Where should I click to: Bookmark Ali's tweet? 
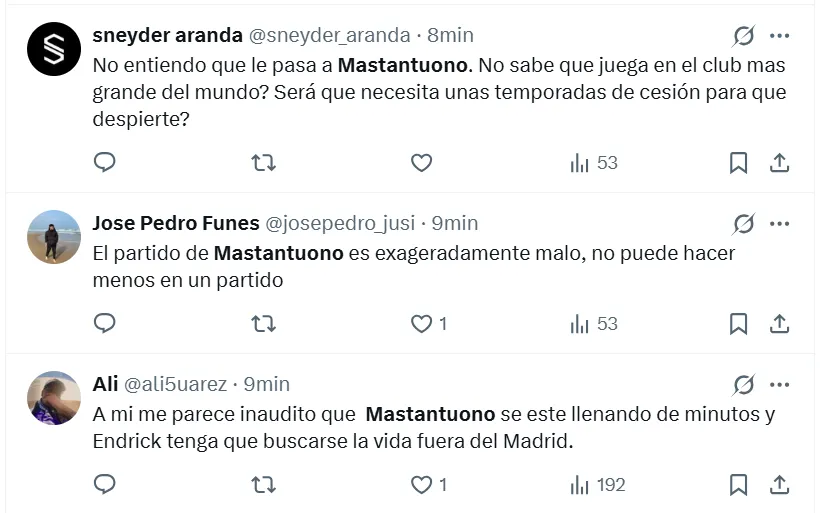point(738,485)
